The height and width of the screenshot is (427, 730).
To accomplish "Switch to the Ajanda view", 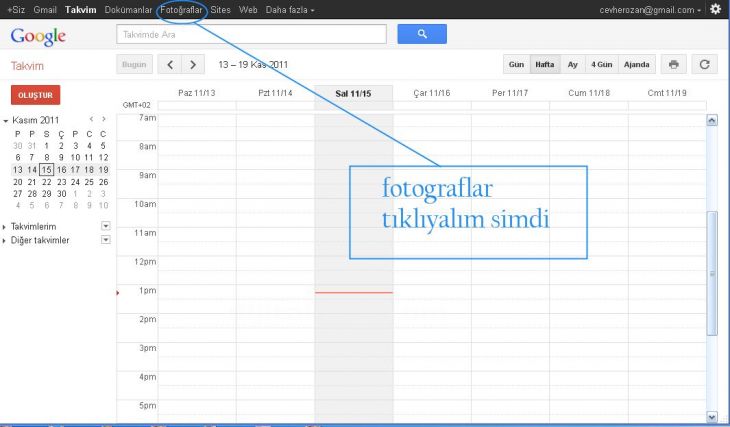I will (636, 64).
